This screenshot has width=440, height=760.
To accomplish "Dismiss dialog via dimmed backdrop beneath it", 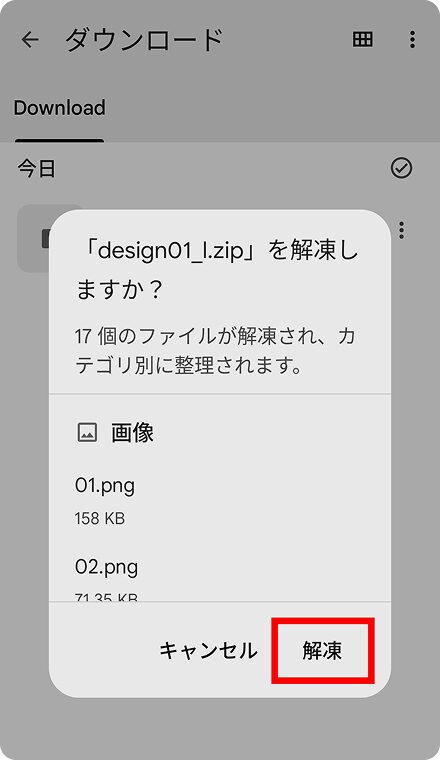I will pyautogui.click(x=220, y=727).
